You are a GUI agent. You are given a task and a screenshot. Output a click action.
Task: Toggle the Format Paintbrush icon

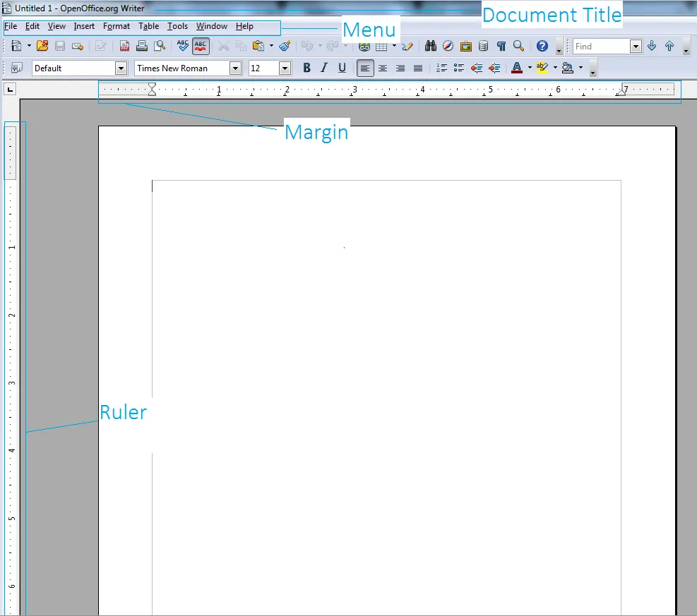[285, 46]
